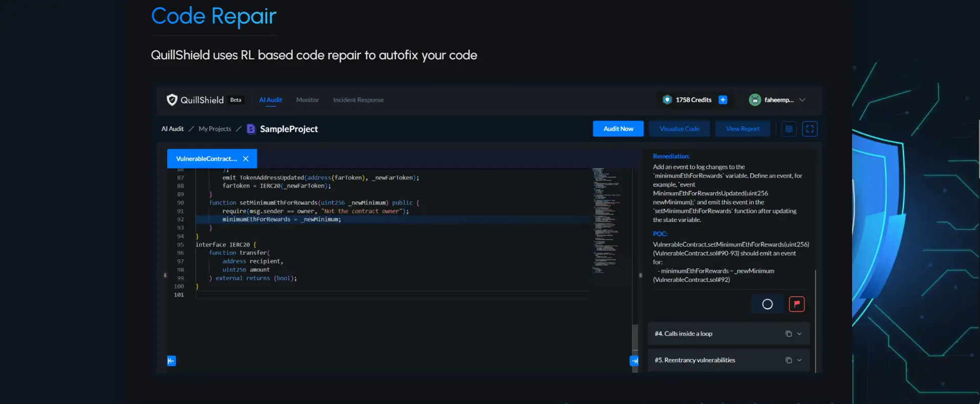Copy the Reentrancy vulnerabilities issue
Image resolution: width=980 pixels, height=404 pixels.
click(x=788, y=361)
